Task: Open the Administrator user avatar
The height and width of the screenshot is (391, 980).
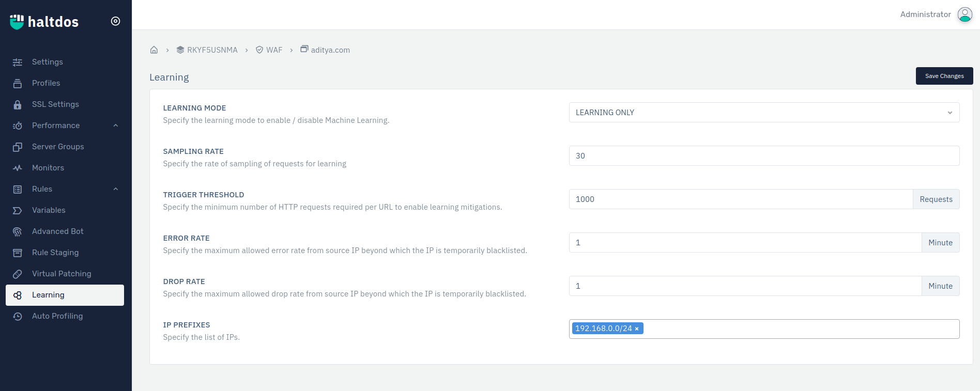Action: (964, 14)
